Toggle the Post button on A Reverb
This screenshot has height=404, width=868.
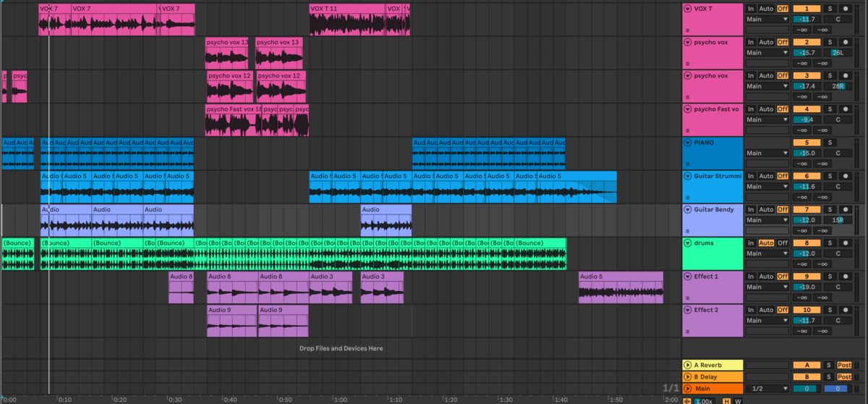tap(844, 366)
